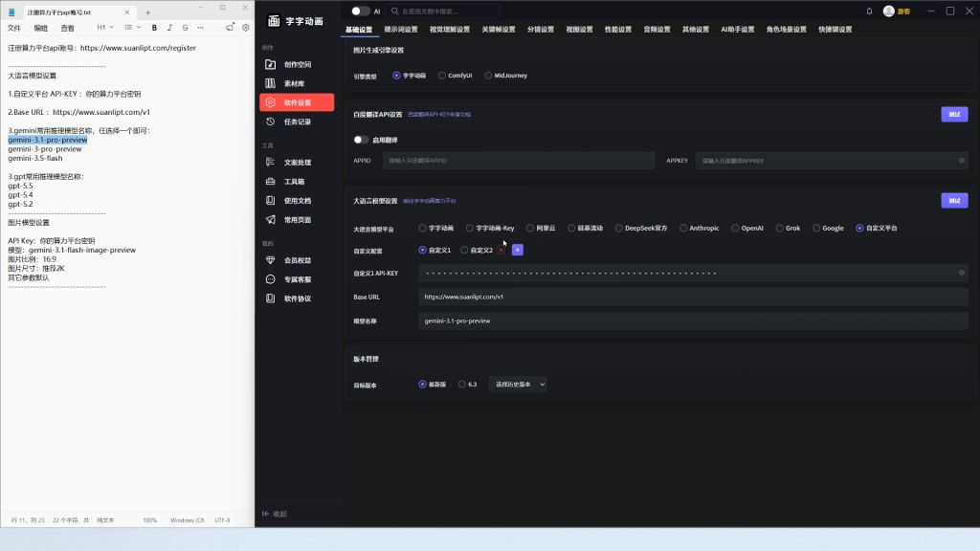Toggle italic in Notepad
980x551 pixels.
[x=169, y=28]
